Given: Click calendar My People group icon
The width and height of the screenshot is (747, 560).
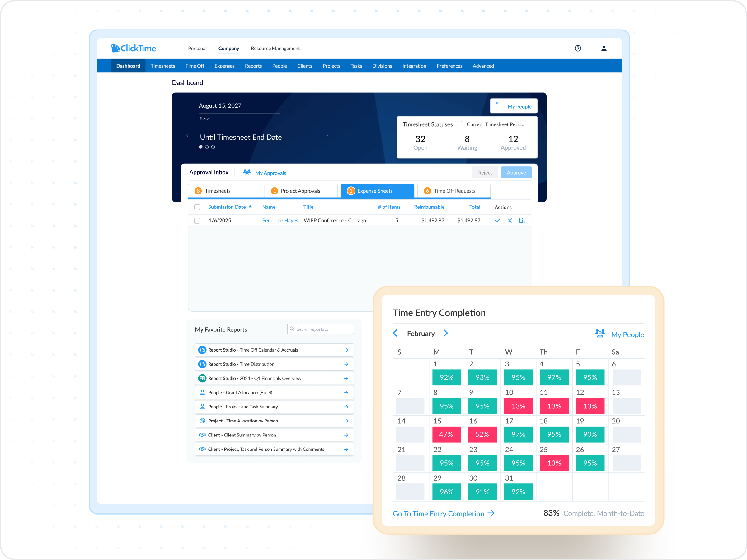Looking at the screenshot, I should 600,334.
